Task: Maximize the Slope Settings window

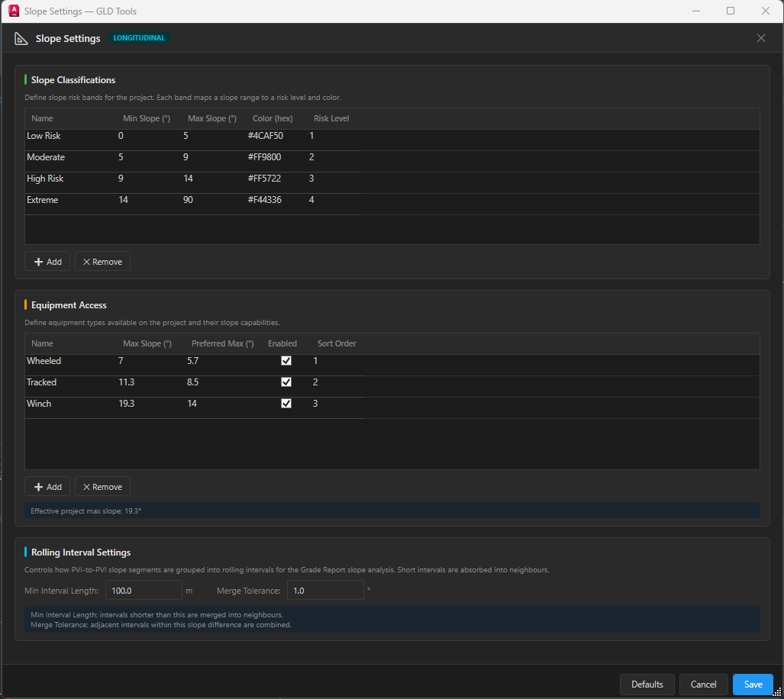Action: pyautogui.click(x=730, y=11)
